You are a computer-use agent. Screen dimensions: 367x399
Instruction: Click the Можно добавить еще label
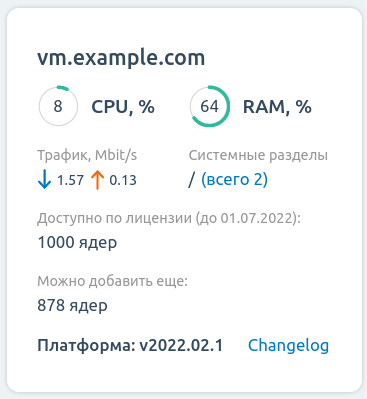(x=112, y=281)
